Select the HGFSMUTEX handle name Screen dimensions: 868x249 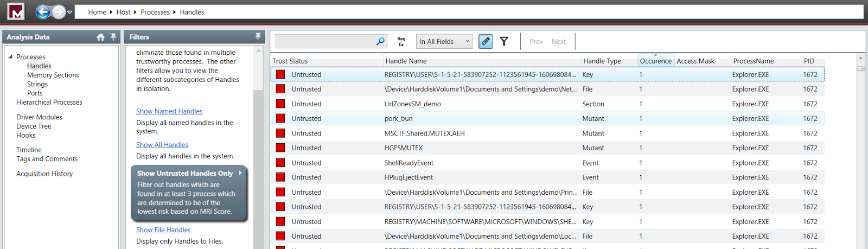(404, 148)
